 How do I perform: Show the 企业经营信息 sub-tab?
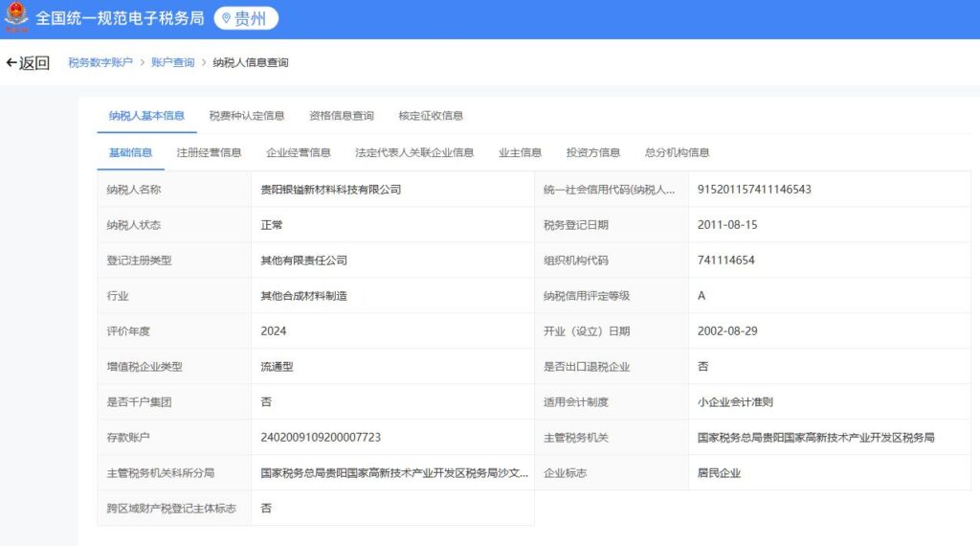pos(299,152)
